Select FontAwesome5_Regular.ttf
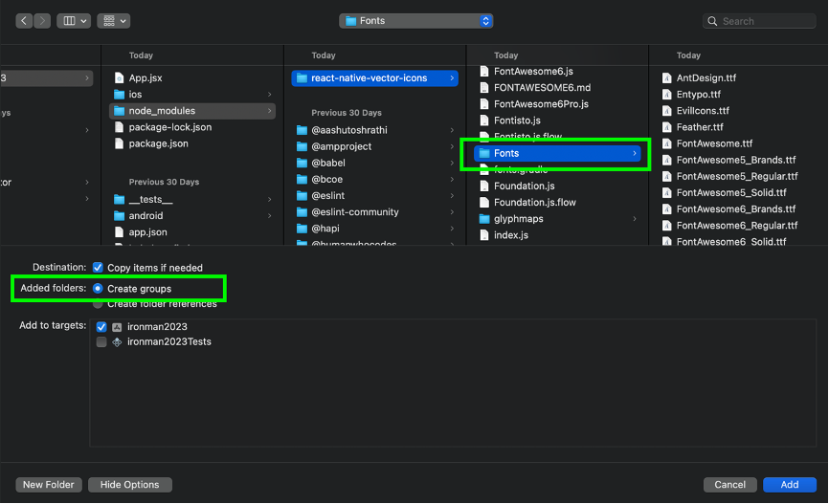The height and width of the screenshot is (504, 829). point(736,176)
